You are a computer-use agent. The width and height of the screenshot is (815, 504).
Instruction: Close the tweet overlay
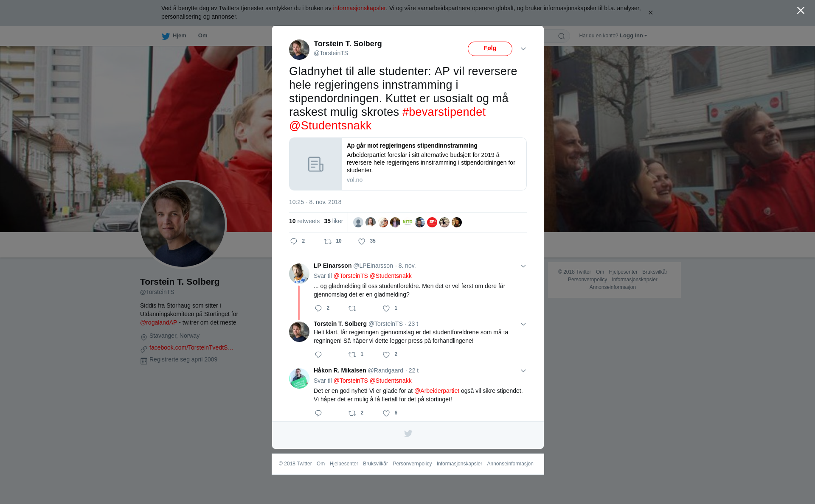click(x=801, y=11)
